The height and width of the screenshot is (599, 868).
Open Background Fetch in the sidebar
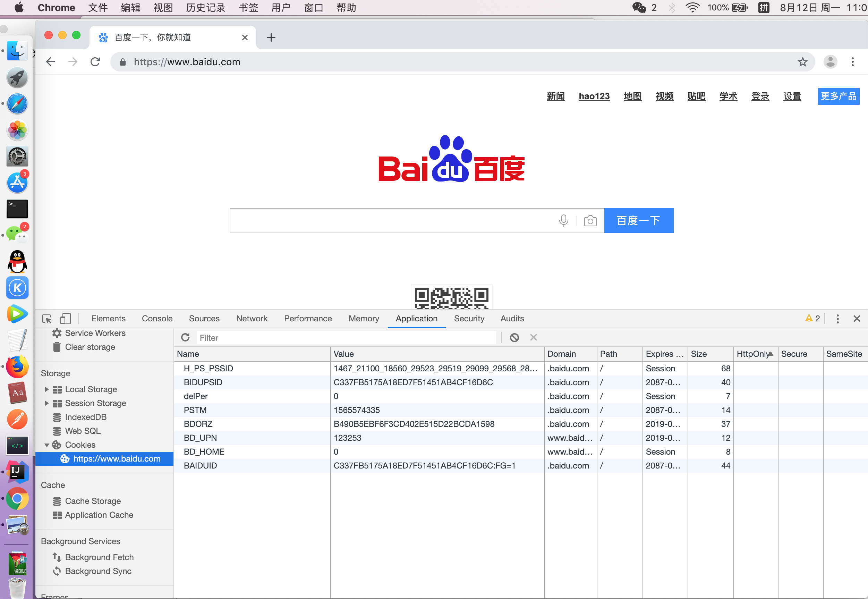point(99,557)
